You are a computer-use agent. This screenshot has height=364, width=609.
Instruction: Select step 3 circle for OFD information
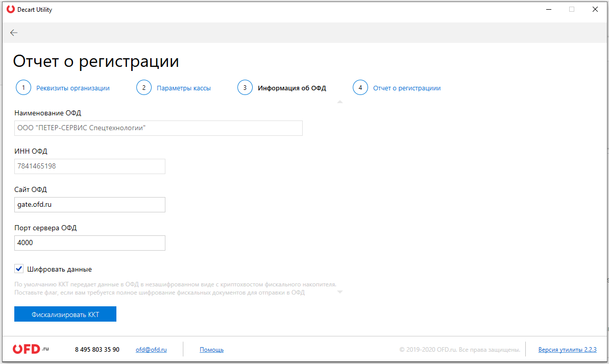[x=245, y=88]
